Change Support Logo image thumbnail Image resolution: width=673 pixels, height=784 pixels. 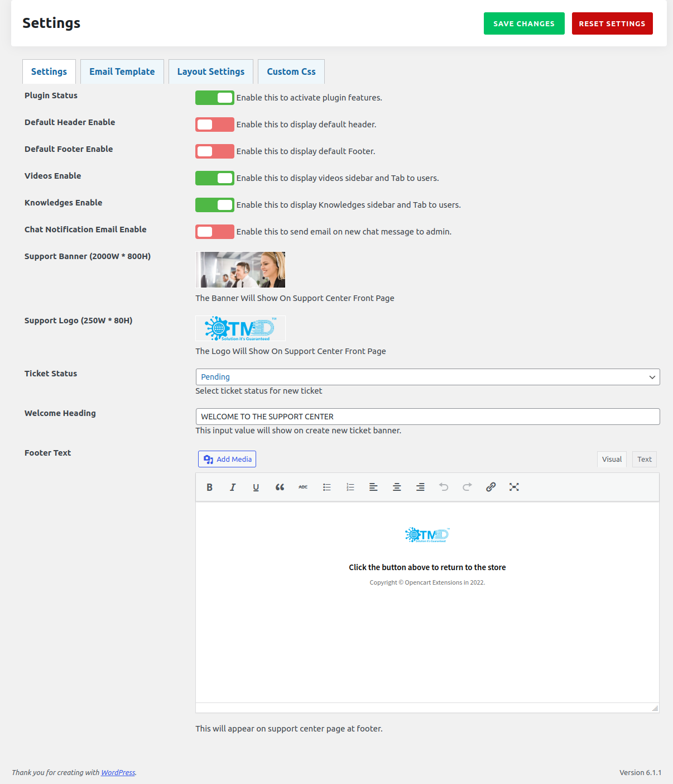tap(241, 328)
